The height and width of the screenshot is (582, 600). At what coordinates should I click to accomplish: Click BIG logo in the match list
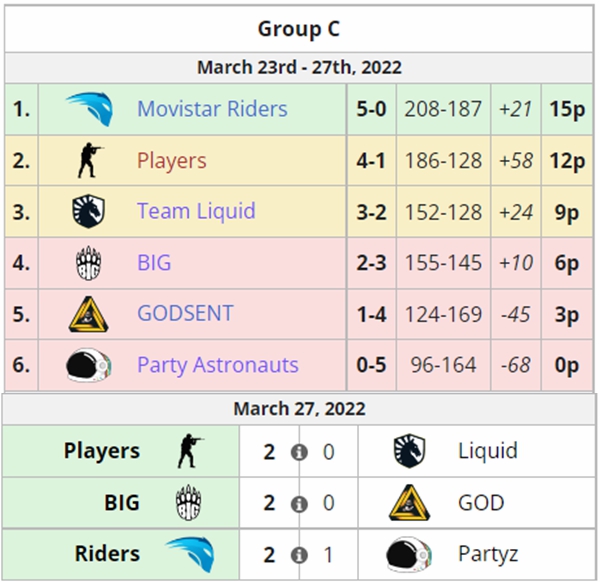click(188, 503)
